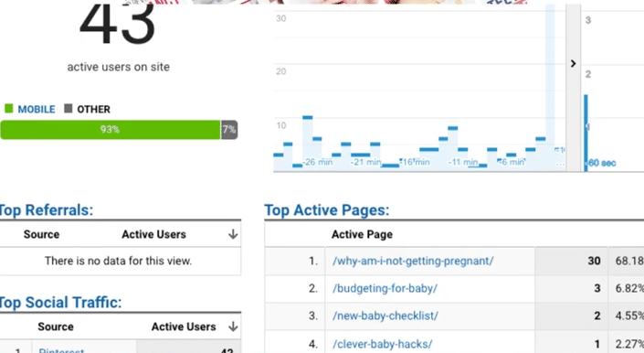The width and height of the screenshot is (644, 353).
Task: Click the gray 7% other bar segment
Action: click(229, 130)
